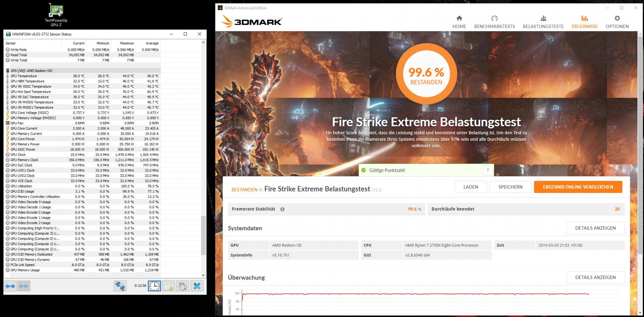This screenshot has width=644, height=317.
Task: Click the HWiNFO clock reset timer icon
Action: (x=154, y=286)
